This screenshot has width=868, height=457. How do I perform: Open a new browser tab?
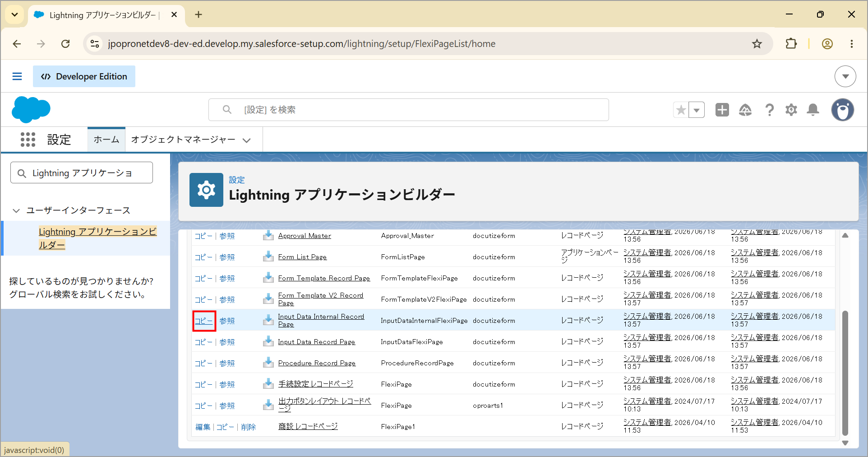click(199, 15)
